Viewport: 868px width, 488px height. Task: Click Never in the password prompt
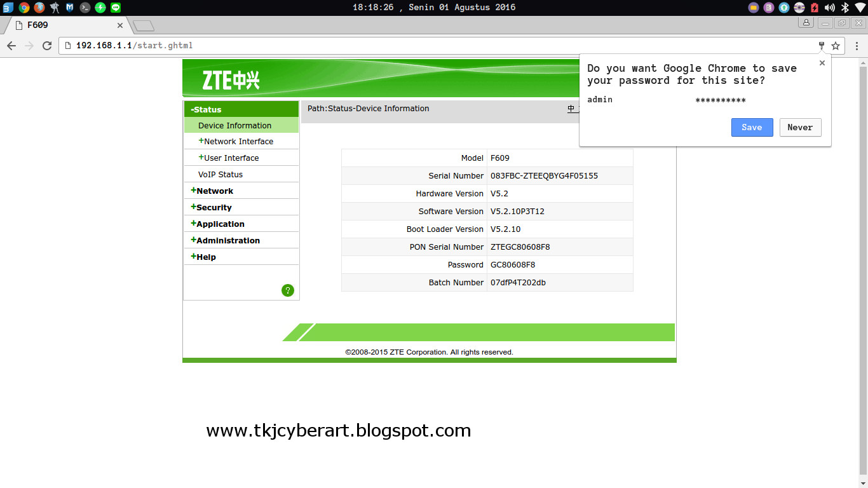click(x=800, y=127)
